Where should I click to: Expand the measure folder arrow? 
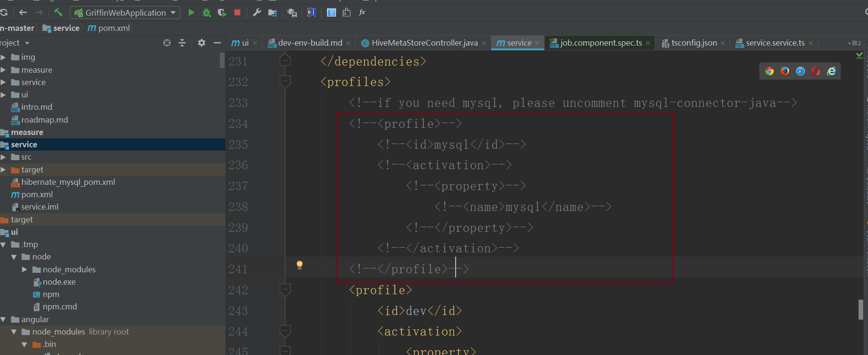coord(3,70)
